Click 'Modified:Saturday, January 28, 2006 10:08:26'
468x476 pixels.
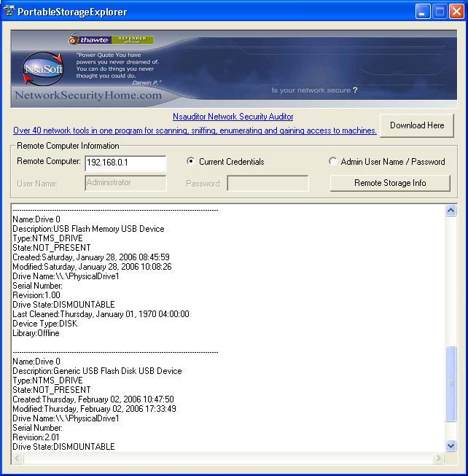(x=92, y=267)
